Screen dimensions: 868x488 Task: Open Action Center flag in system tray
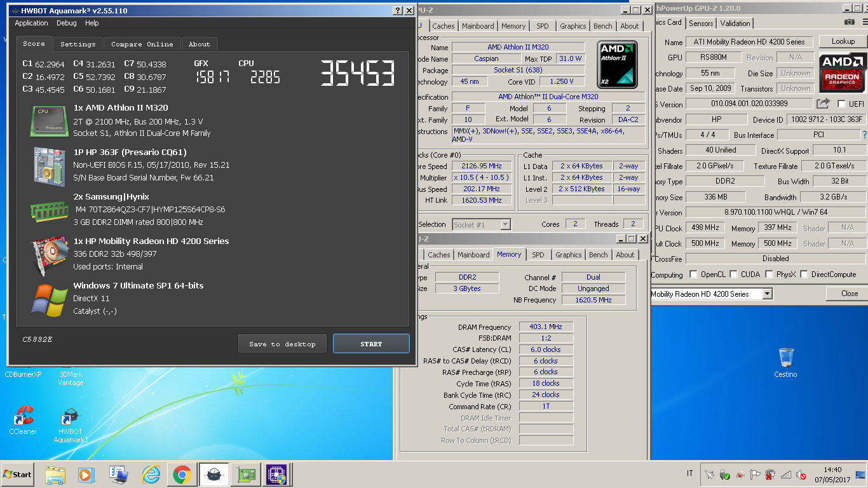click(x=756, y=475)
